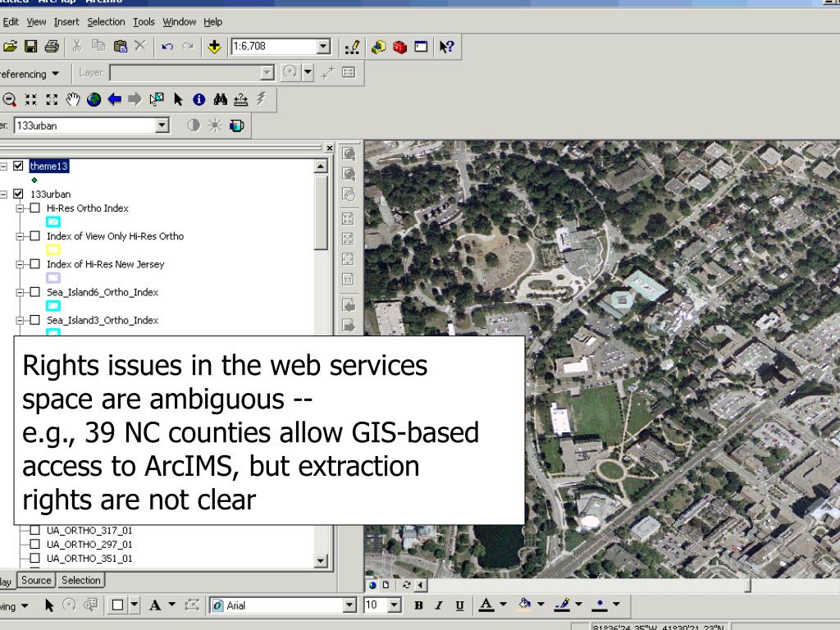Zoom to Full Extent globe icon
Screen dimensions: 840x630
click(94, 99)
